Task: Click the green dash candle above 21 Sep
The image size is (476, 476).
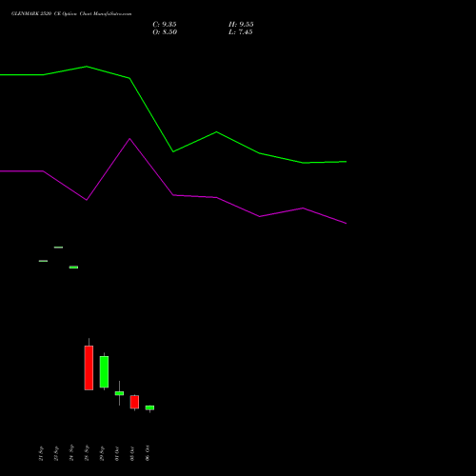Action: coord(43,261)
